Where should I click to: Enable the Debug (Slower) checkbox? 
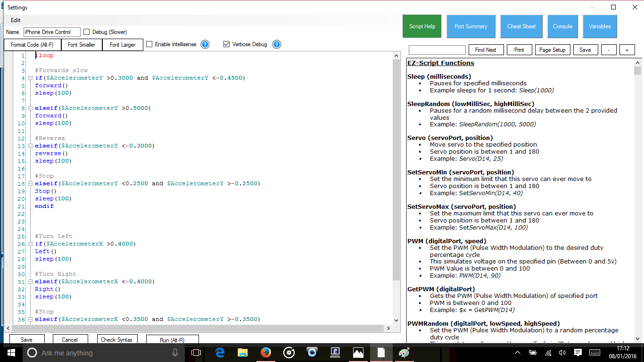pos(86,32)
